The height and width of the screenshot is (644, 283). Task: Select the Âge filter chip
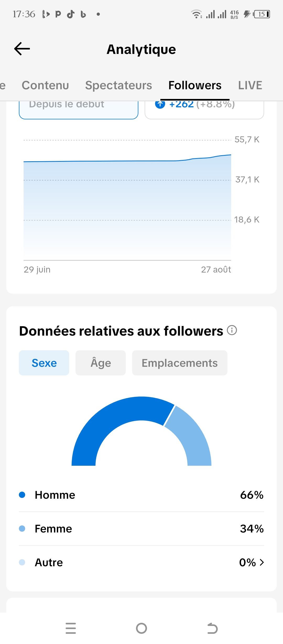[101, 363]
